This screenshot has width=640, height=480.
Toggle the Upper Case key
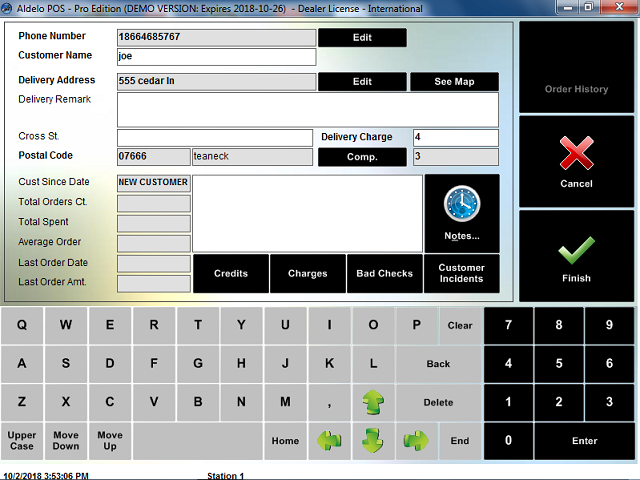click(x=22, y=440)
